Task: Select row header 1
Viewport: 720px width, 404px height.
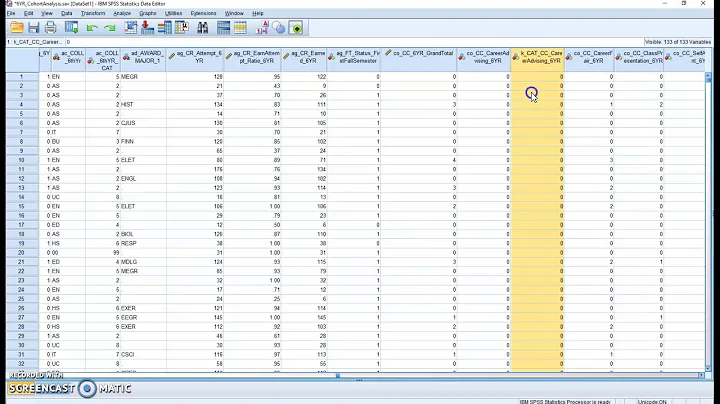Action: [22, 77]
